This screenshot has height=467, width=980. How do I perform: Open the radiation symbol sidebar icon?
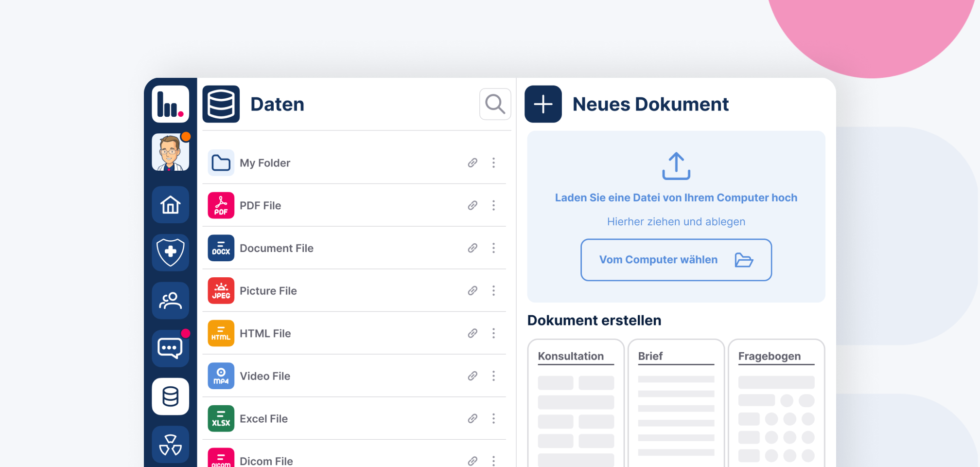170,444
